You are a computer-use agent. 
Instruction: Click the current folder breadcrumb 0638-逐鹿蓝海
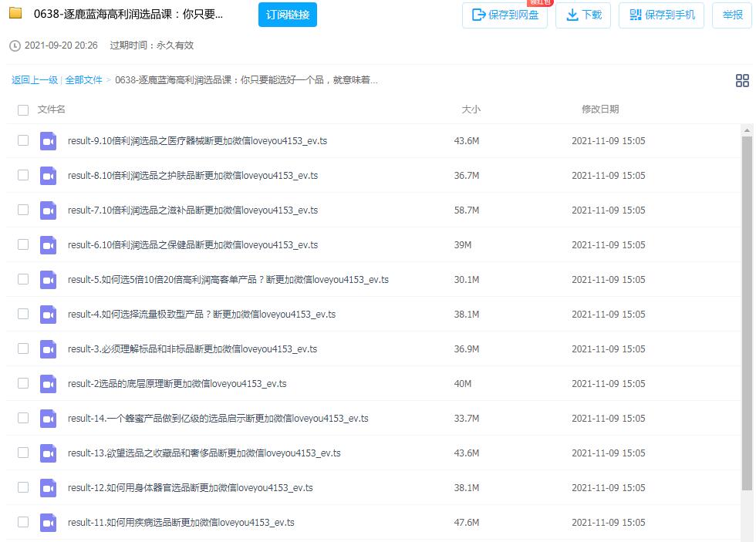(246, 80)
